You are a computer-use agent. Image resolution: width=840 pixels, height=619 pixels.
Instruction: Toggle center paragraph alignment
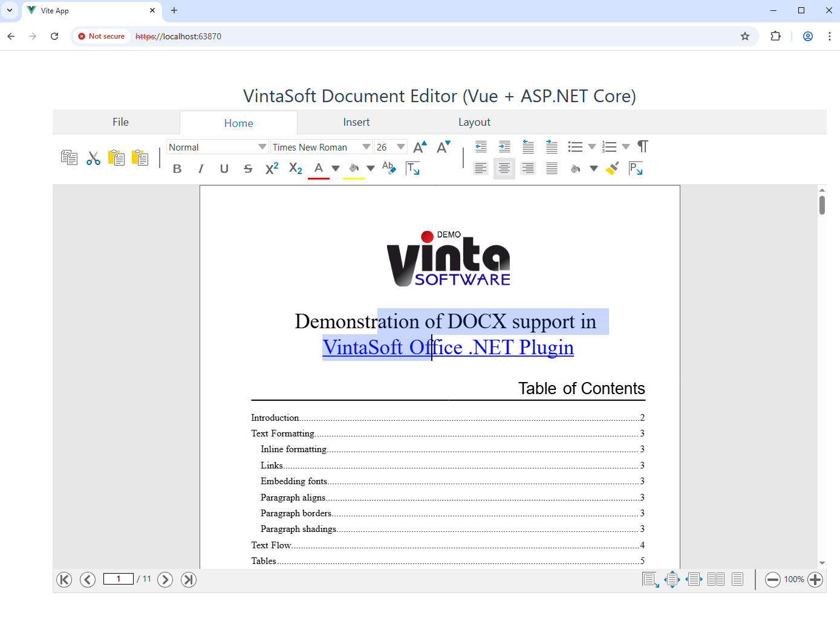coord(504,169)
